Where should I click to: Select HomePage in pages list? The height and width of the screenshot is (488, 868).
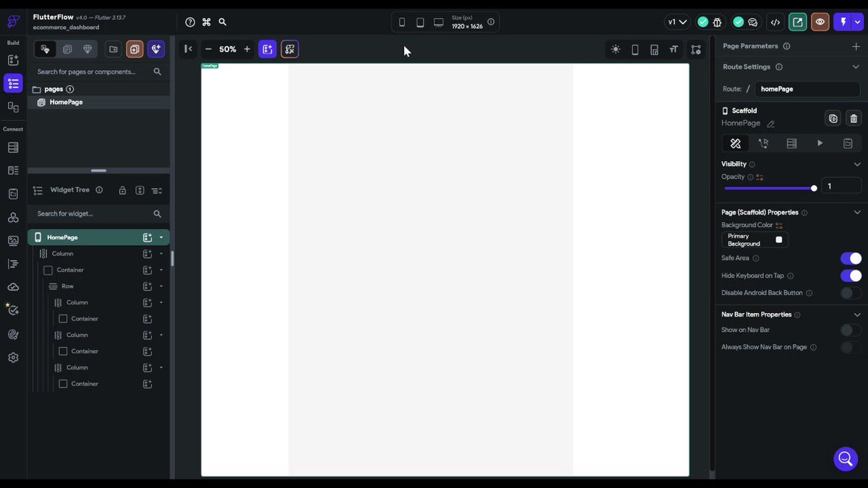pyautogui.click(x=98, y=102)
